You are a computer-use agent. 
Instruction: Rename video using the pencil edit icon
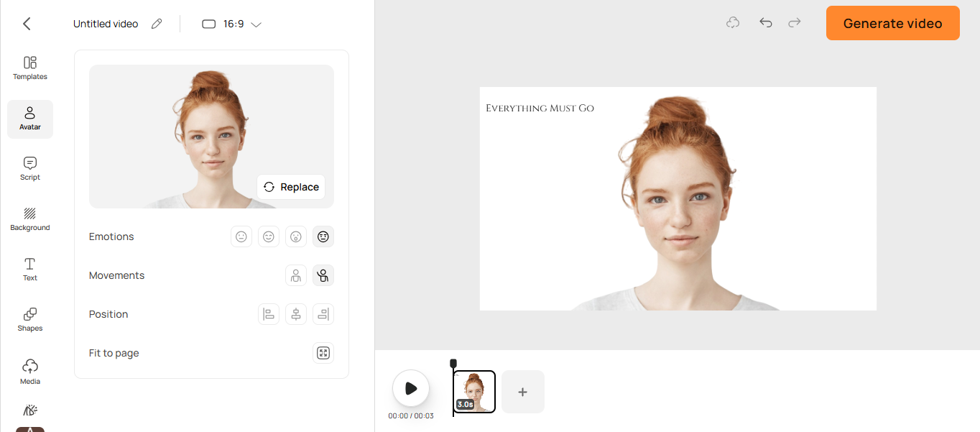[157, 23]
